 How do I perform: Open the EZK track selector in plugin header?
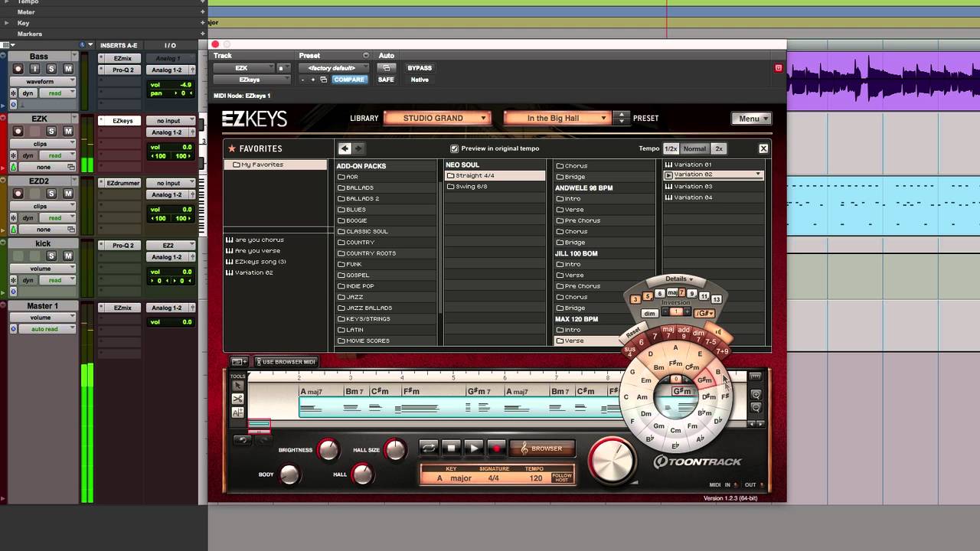pyautogui.click(x=242, y=68)
